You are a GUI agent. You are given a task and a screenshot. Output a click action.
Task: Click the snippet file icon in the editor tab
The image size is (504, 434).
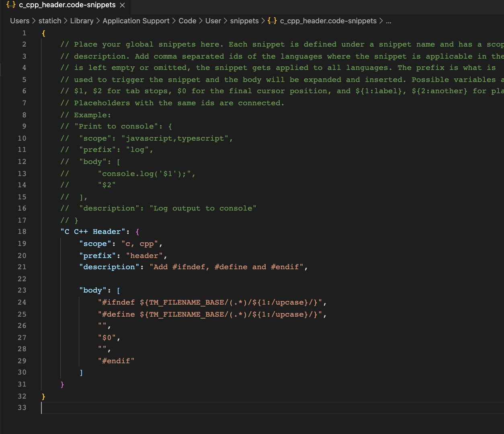pyautogui.click(x=12, y=5)
